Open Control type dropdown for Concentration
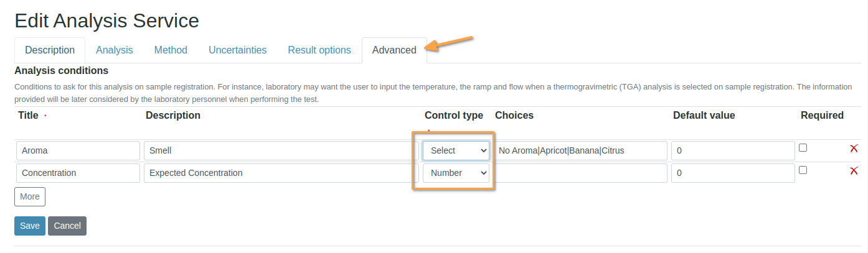Screen dimensions: 868x253 (x=456, y=173)
